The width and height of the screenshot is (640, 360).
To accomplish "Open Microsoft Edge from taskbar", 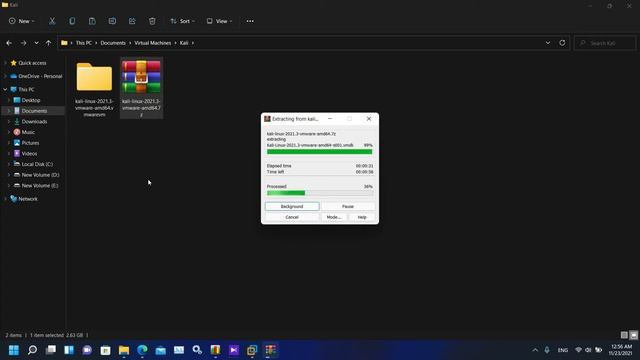I will (142, 350).
